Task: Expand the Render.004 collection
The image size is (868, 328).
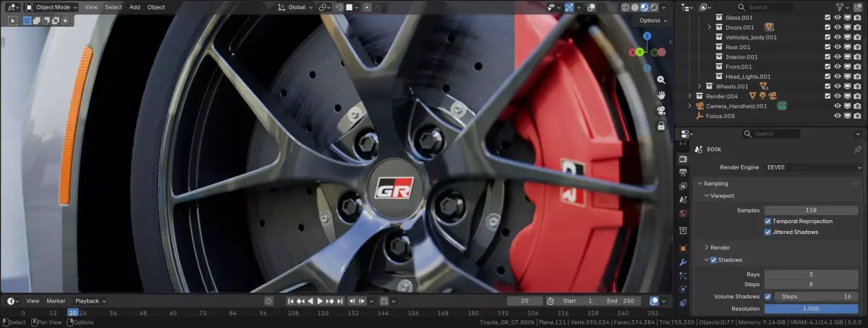Action: [x=690, y=96]
